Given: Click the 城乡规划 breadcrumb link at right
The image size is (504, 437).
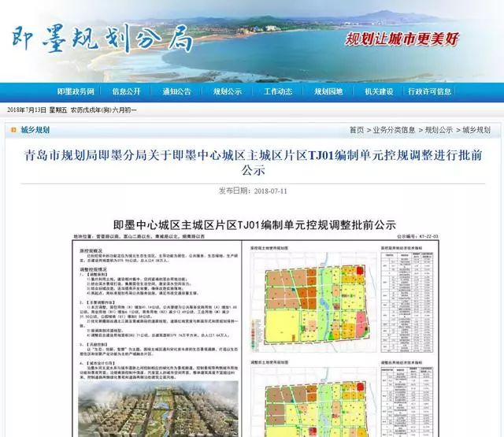Looking at the screenshot, I should (x=476, y=130).
